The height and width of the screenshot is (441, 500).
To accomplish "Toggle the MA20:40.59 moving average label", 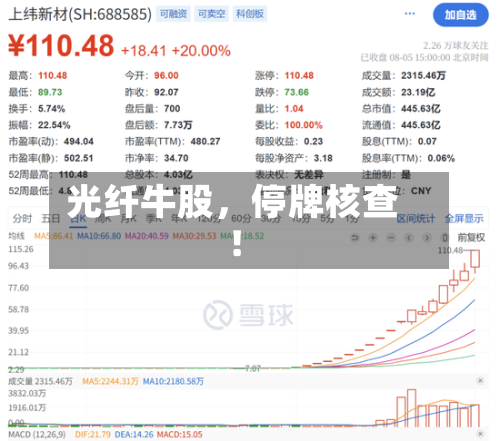I will 147,236.
